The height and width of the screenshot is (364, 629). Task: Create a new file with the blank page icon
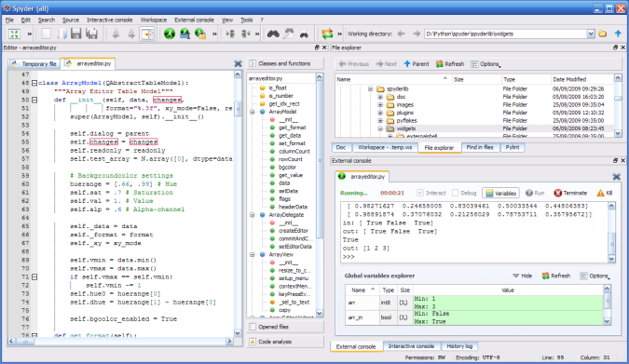click(x=47, y=34)
